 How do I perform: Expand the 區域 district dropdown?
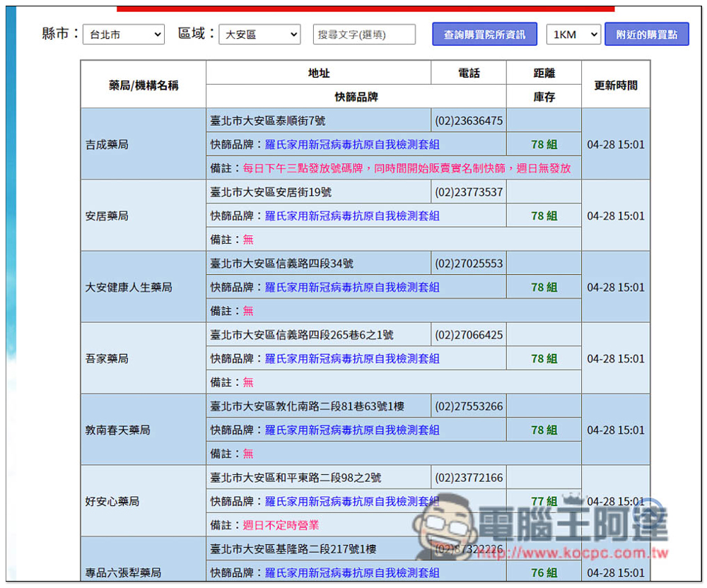pyautogui.click(x=259, y=35)
